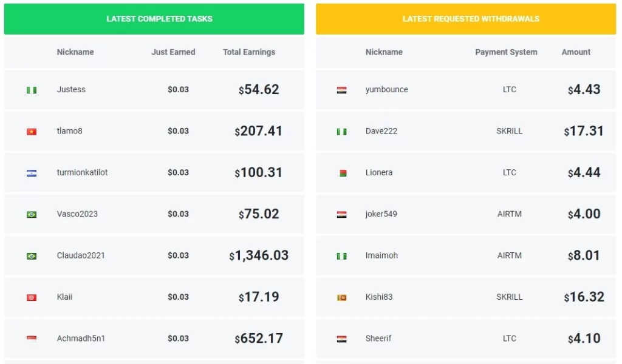Click the Vietnam flag beside tlamo8
This screenshot has width=622, height=364.
[x=32, y=132]
